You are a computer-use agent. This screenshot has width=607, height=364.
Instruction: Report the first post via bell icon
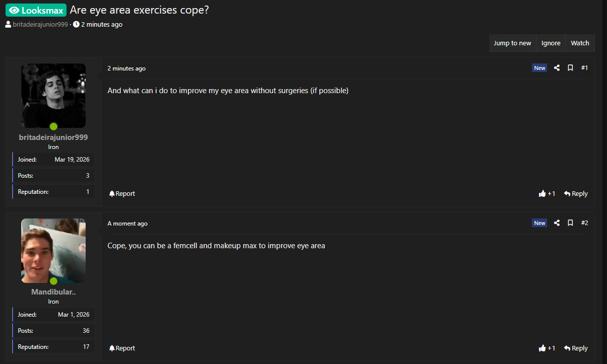[x=122, y=194]
